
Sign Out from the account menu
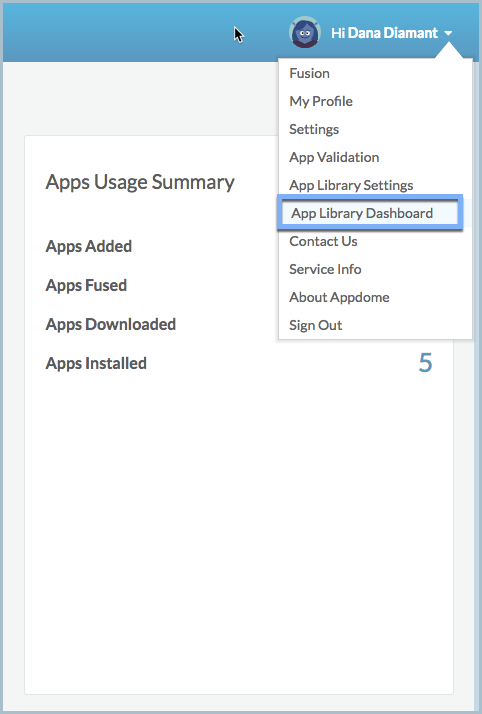click(x=315, y=325)
